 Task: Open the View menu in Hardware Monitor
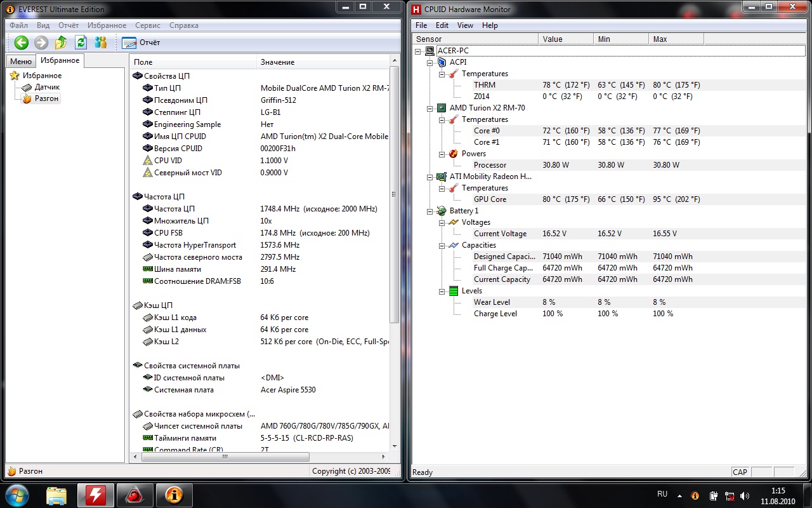(x=465, y=25)
